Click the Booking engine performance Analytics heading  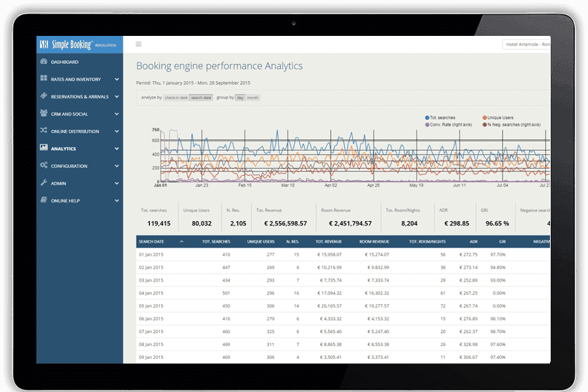coord(219,66)
